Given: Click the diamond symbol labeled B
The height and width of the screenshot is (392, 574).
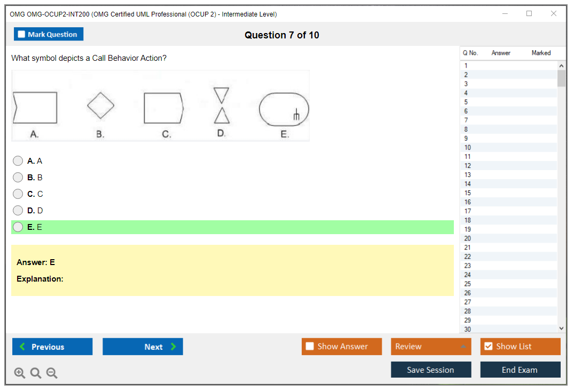Looking at the screenshot, I should pos(100,105).
